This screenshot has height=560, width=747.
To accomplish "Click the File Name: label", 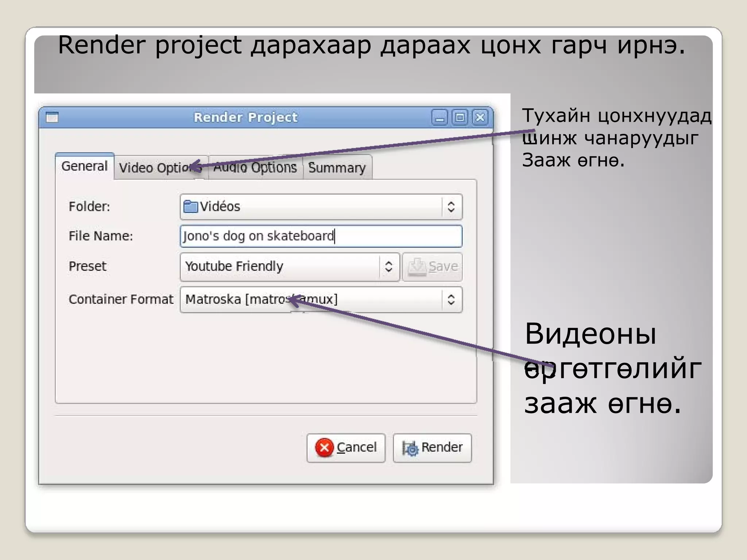I will (x=101, y=236).
